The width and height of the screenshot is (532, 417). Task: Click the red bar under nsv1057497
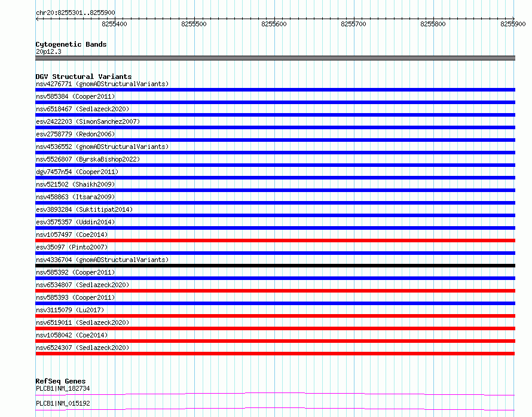point(275,241)
